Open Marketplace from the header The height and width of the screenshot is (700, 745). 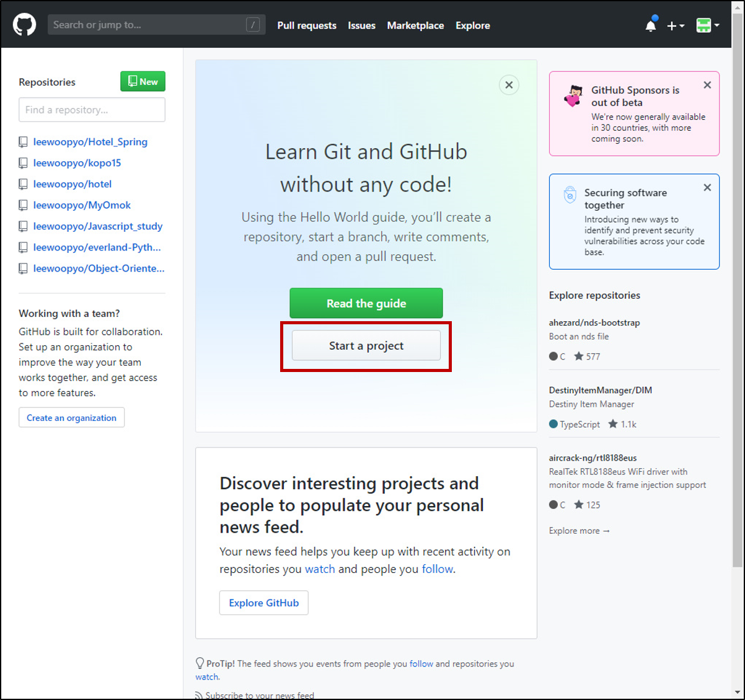coord(415,25)
